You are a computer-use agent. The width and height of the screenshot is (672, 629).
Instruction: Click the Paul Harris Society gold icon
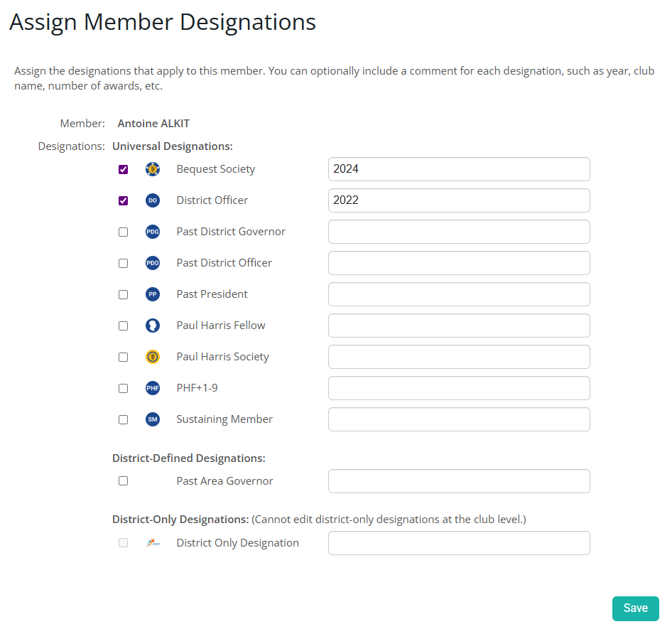point(153,357)
